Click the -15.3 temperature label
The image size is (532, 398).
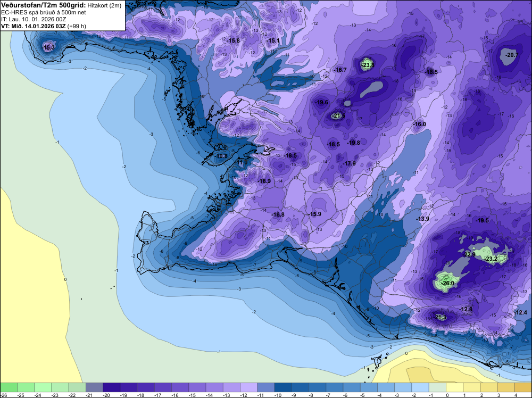tap(48, 47)
